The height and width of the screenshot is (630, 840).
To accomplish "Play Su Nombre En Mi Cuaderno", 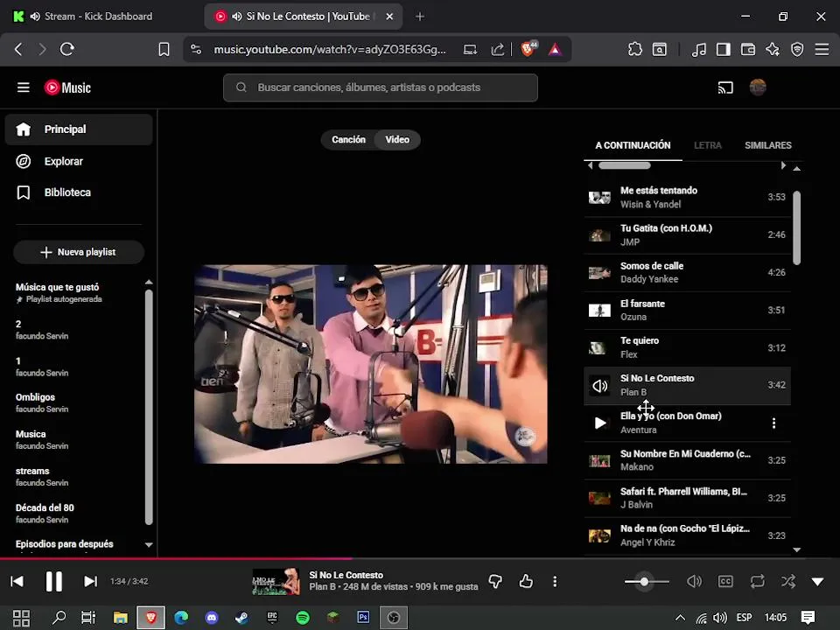I will click(688, 460).
